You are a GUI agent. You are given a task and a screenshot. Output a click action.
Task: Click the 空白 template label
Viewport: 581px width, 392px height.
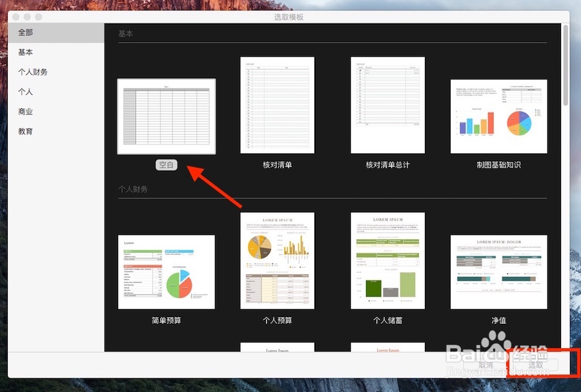(167, 164)
